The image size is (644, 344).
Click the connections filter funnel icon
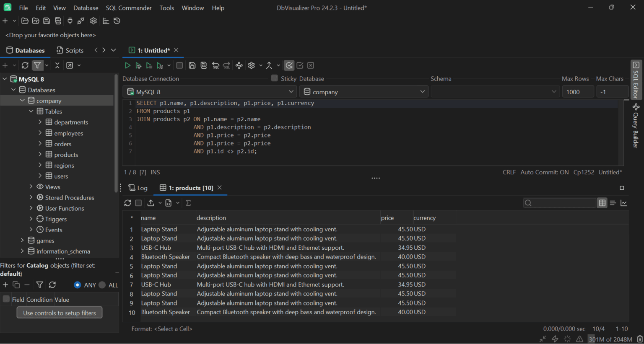click(x=38, y=65)
